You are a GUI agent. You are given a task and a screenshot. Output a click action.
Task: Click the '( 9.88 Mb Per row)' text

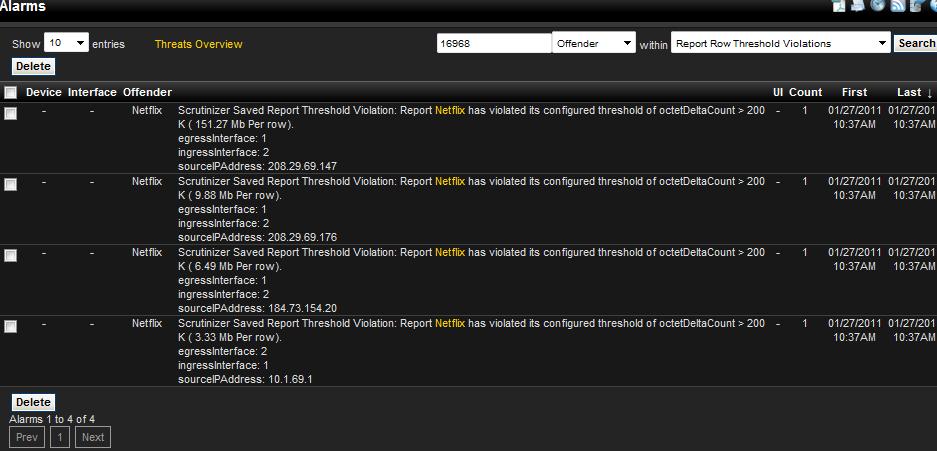coord(235,196)
